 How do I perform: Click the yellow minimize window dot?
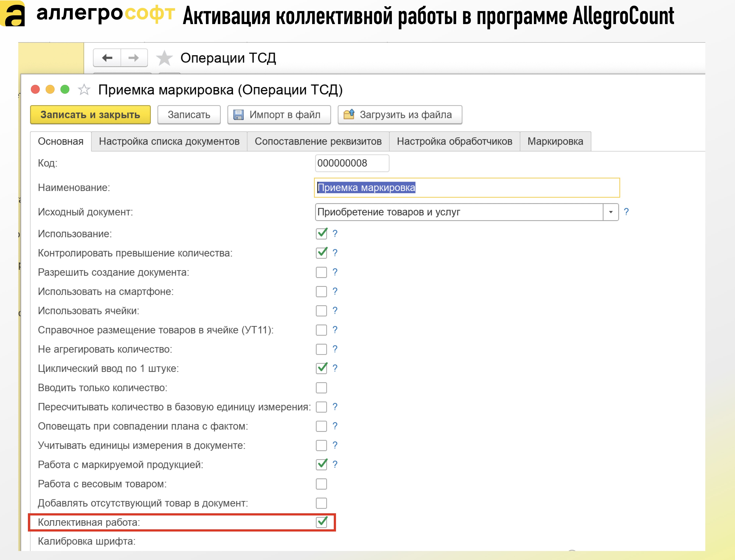click(x=50, y=89)
